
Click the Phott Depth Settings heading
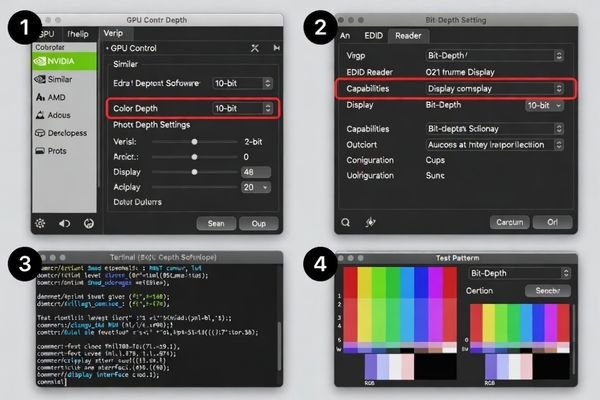pos(152,125)
